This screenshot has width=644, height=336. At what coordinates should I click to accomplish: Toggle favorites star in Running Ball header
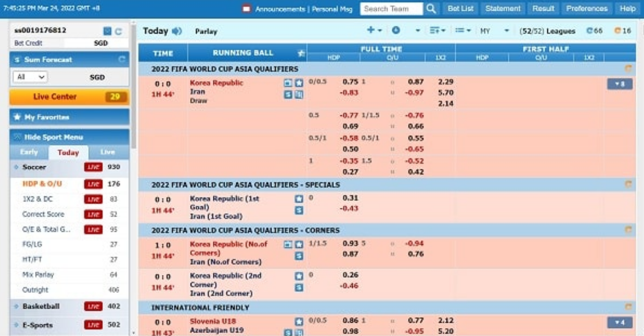[301, 53]
